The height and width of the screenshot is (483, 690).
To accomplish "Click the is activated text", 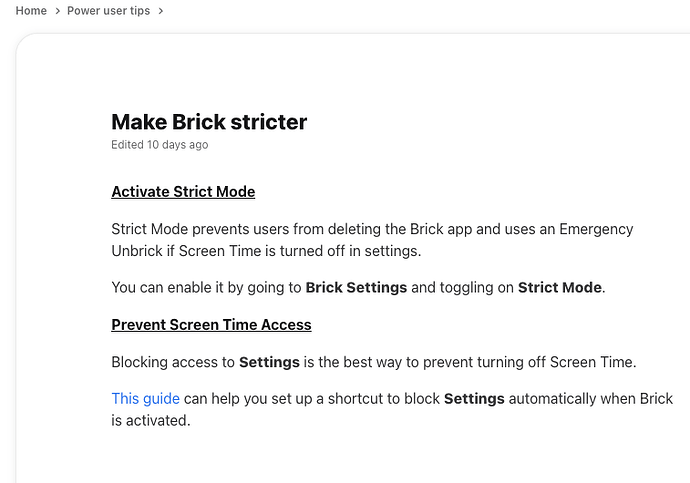I will pos(151,421).
